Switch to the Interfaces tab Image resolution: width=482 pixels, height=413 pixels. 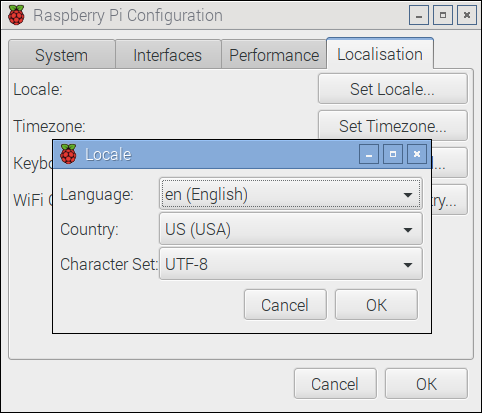(x=168, y=55)
